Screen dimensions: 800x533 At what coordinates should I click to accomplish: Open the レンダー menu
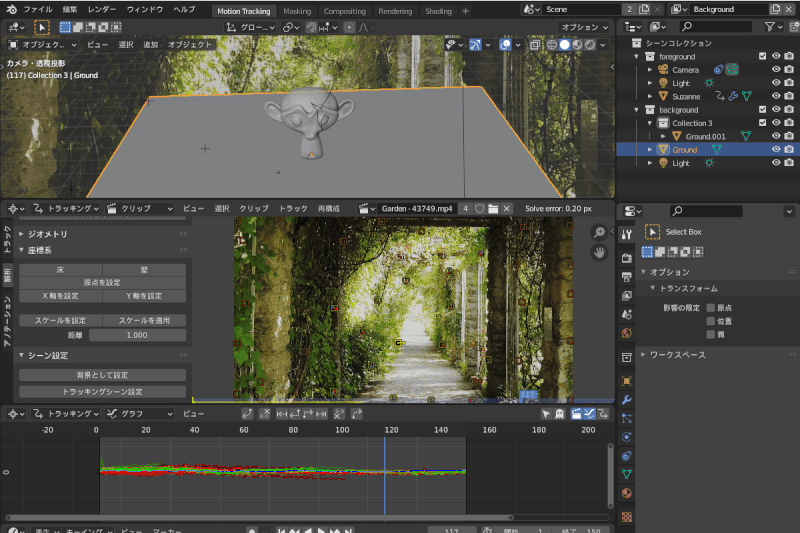102,9
